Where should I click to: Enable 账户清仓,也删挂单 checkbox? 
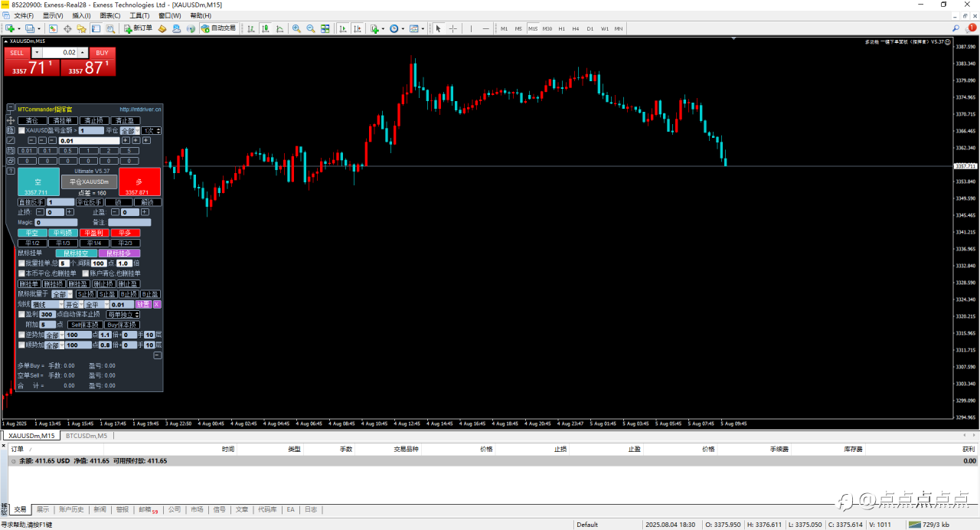(86, 273)
